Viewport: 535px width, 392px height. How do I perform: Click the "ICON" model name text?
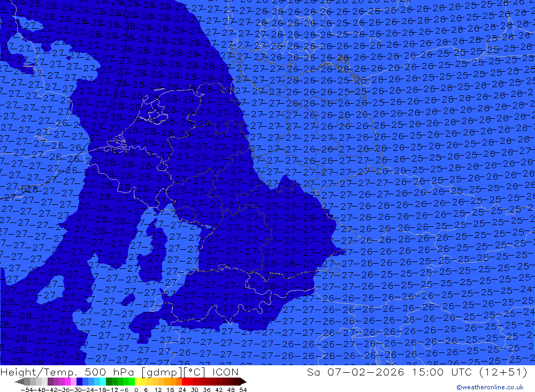225,372
